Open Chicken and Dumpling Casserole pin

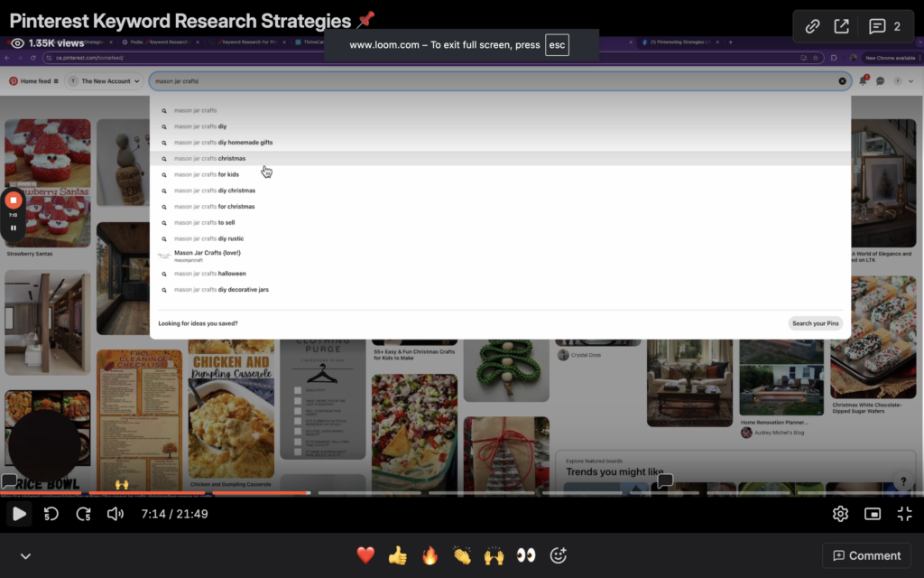click(231, 408)
